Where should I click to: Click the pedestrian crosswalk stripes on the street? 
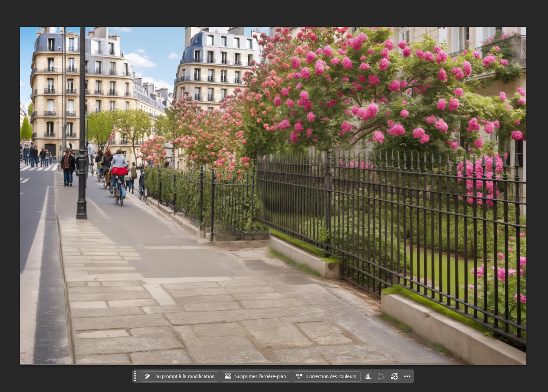(x=39, y=167)
